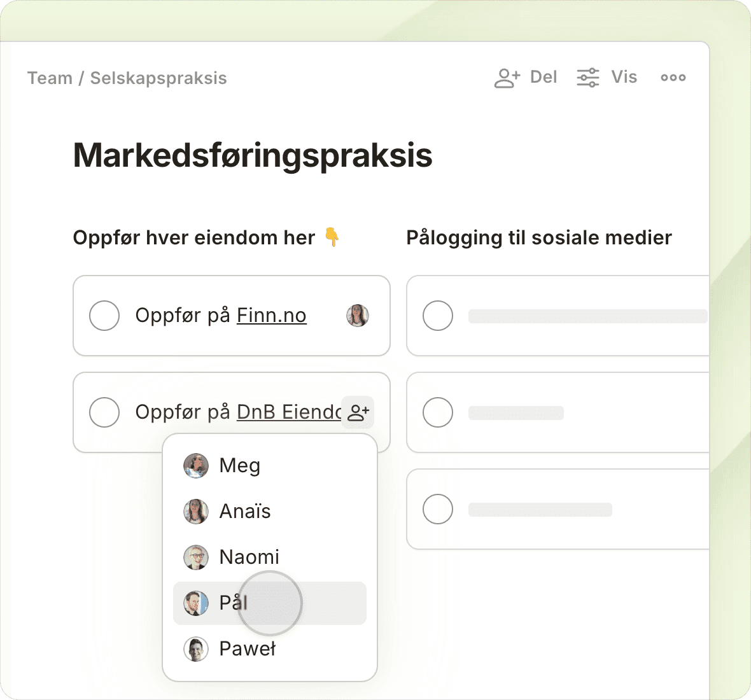Viewport: 751px width, 700px height.
Task: Tick first checkbox under Pålogging til sosiale medier
Action: click(438, 316)
